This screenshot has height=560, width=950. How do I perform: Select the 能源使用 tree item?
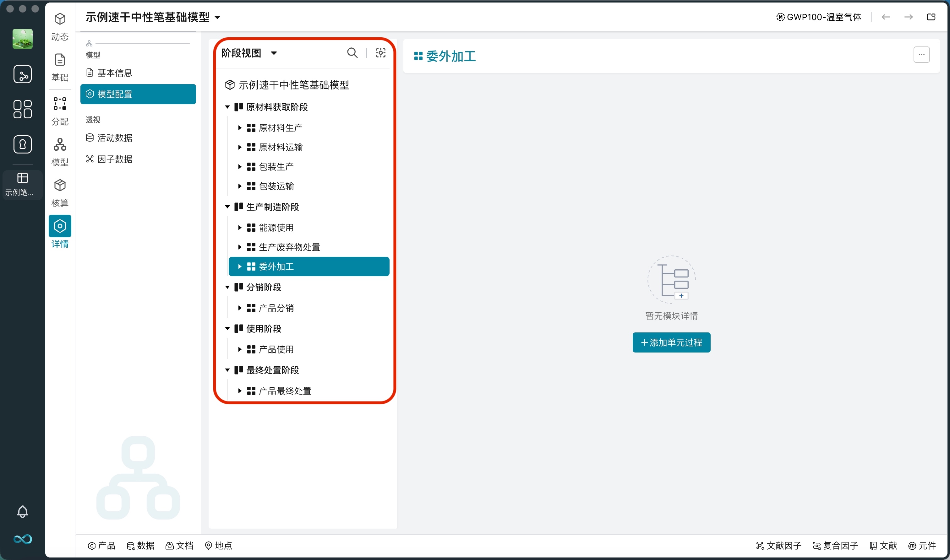pyautogui.click(x=276, y=227)
